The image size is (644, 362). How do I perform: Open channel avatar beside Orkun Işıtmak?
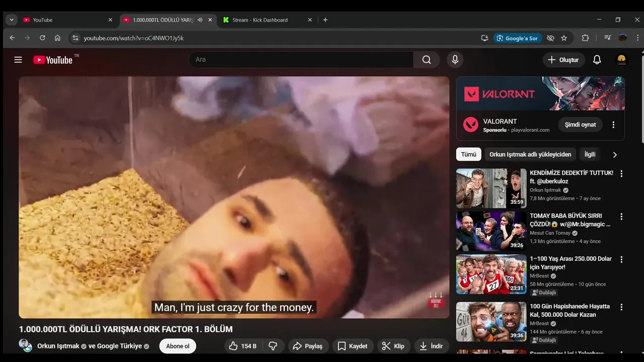[25, 346]
